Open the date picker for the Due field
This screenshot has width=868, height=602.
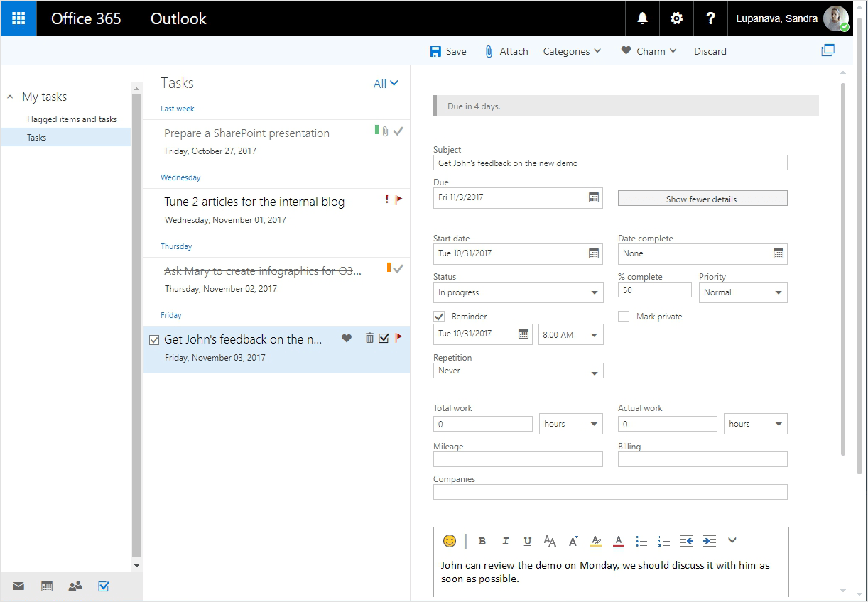pos(594,197)
